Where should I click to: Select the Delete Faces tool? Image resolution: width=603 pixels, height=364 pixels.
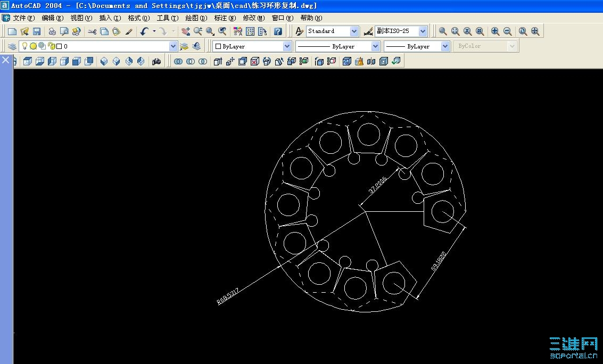click(x=255, y=62)
